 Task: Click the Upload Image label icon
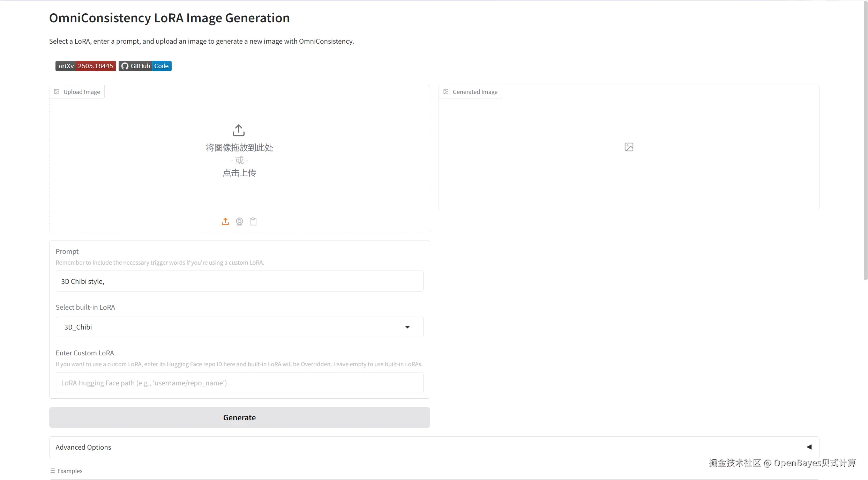click(57, 92)
